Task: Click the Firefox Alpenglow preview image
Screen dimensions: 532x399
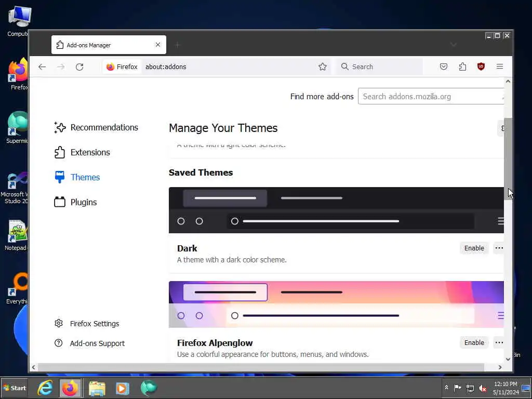Action: point(336,304)
